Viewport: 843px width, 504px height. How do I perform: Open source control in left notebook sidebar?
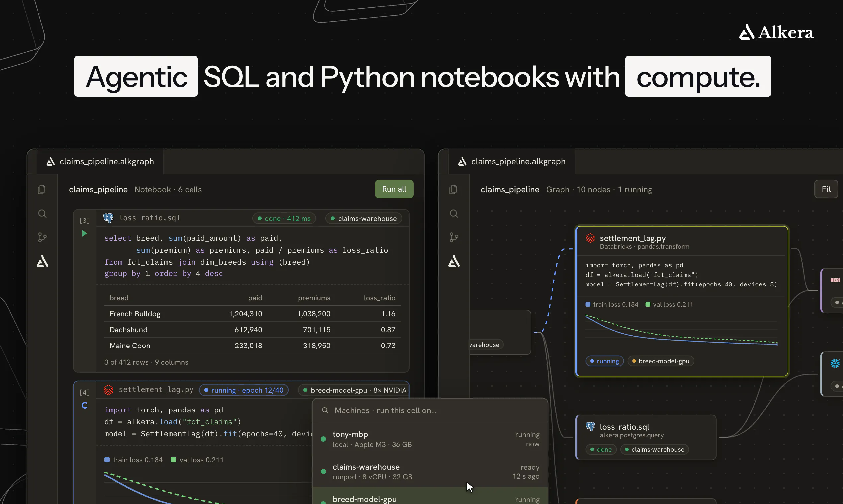[x=42, y=237]
